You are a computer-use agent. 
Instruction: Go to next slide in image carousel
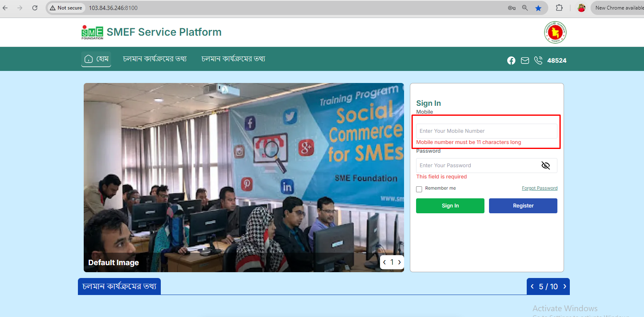(x=399, y=262)
